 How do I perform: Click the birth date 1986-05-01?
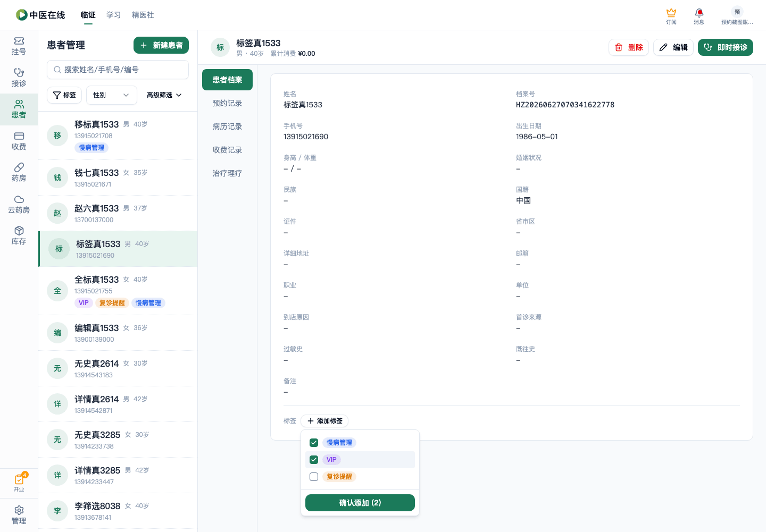(x=537, y=137)
